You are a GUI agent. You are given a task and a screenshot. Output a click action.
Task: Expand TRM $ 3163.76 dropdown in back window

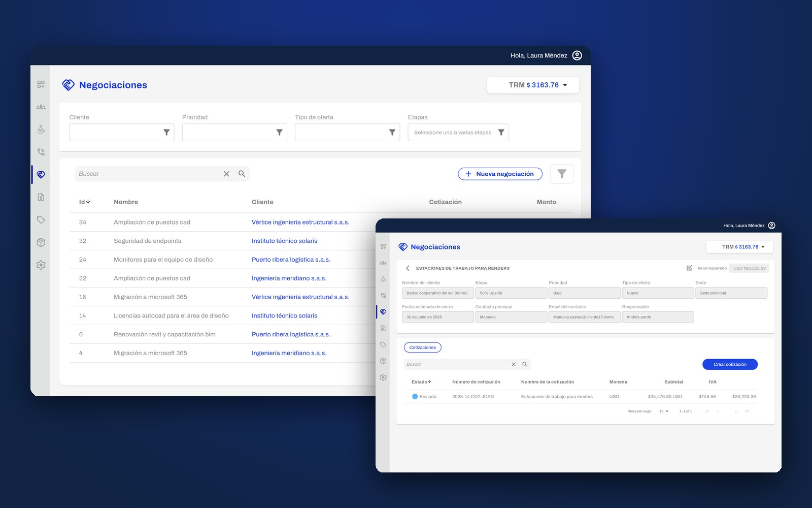(x=533, y=85)
